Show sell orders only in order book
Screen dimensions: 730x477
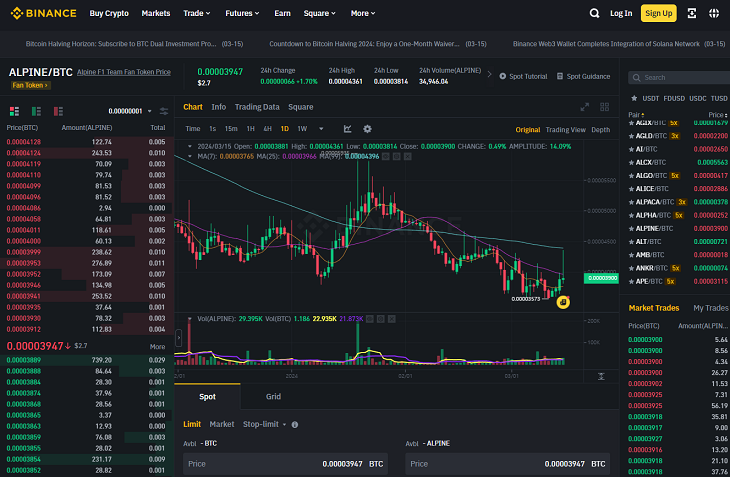[58, 111]
